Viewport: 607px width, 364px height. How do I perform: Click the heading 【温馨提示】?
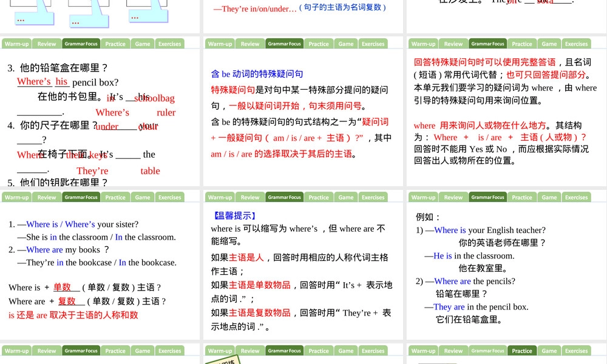tap(234, 216)
